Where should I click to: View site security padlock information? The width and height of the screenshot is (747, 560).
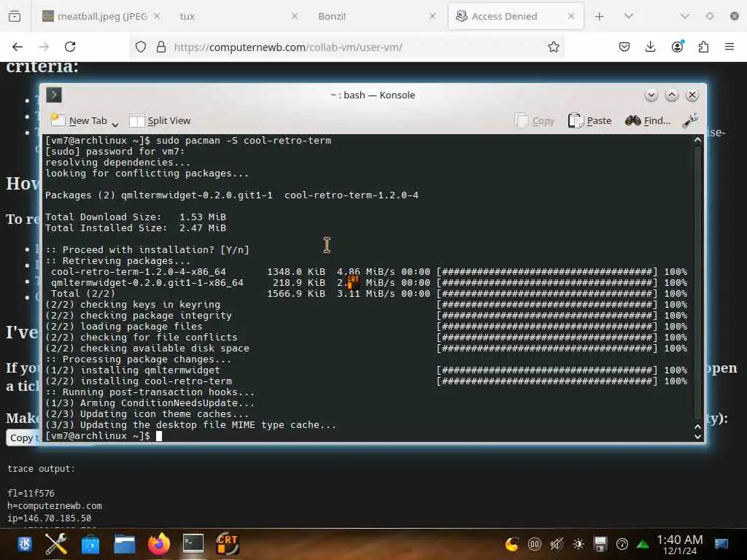tap(161, 47)
